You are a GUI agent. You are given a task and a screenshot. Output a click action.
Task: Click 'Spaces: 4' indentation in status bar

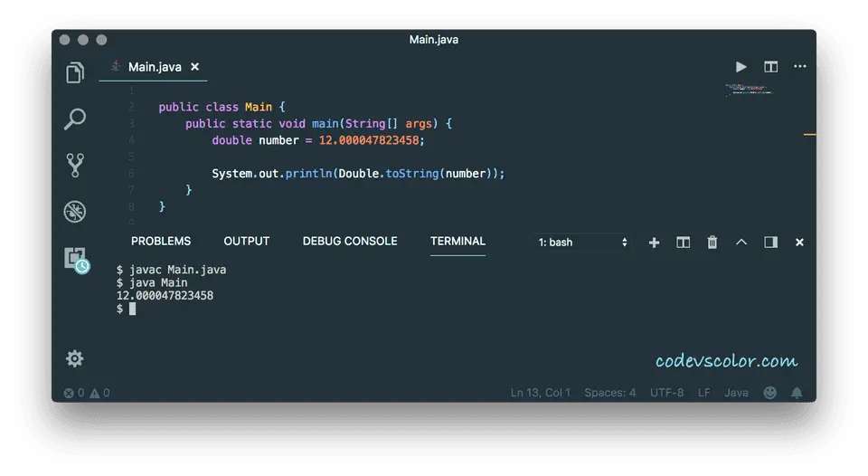tap(609, 393)
